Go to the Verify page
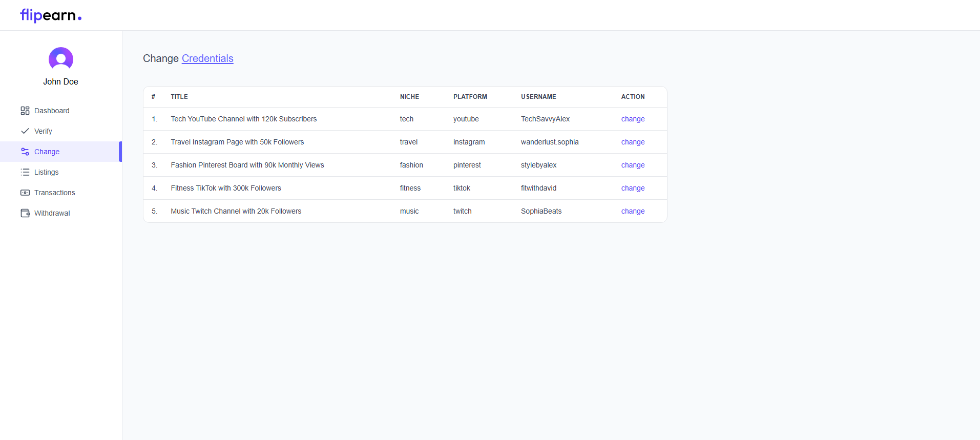Viewport: 980px width, 440px height. (x=43, y=131)
